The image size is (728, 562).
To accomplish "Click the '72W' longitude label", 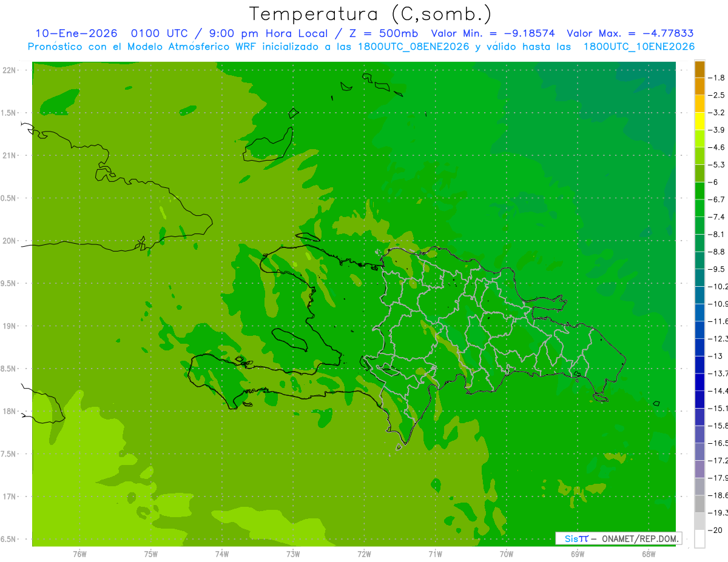I will point(364,554).
